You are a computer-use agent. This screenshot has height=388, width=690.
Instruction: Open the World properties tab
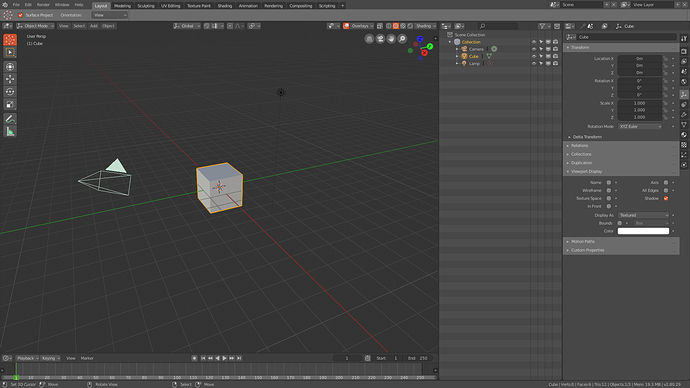click(684, 82)
